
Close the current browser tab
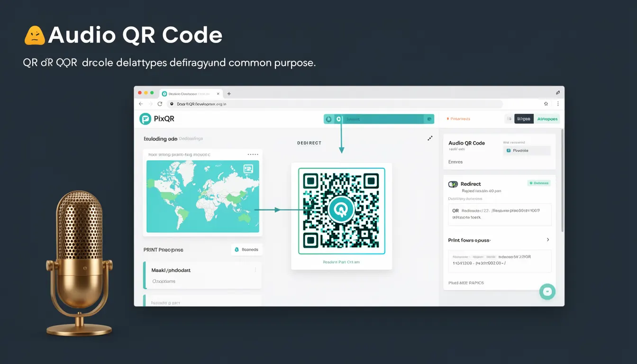(218, 94)
